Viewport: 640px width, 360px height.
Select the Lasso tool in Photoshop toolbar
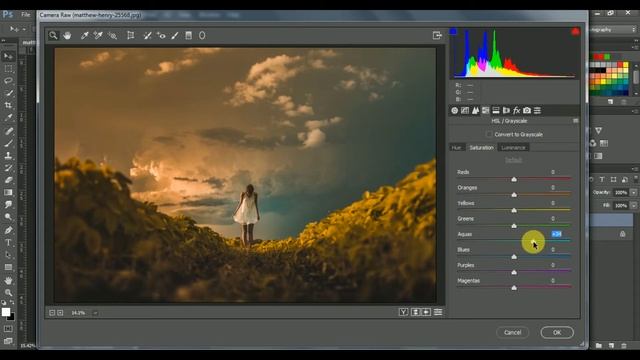tap(8, 81)
